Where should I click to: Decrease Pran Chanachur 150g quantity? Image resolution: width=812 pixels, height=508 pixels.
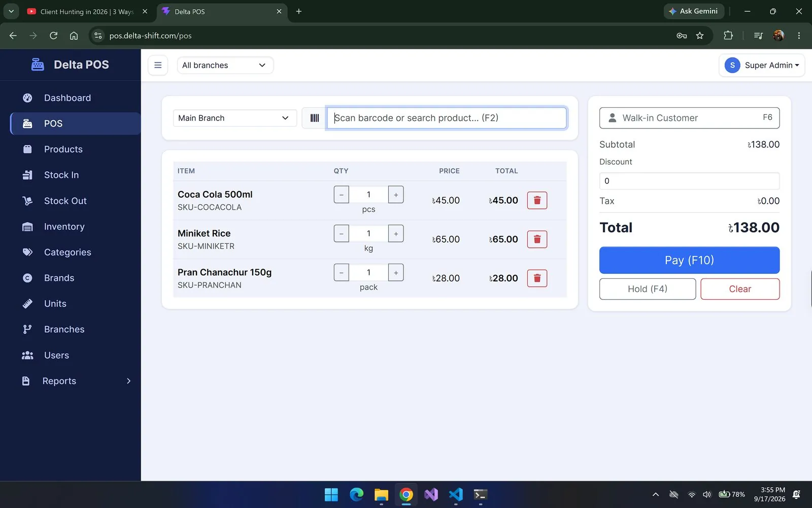(x=342, y=272)
